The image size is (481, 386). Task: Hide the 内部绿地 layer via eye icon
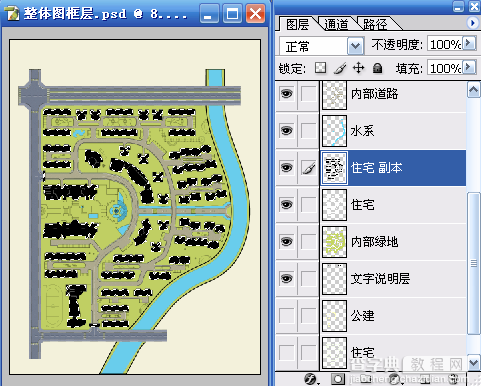[x=286, y=241]
